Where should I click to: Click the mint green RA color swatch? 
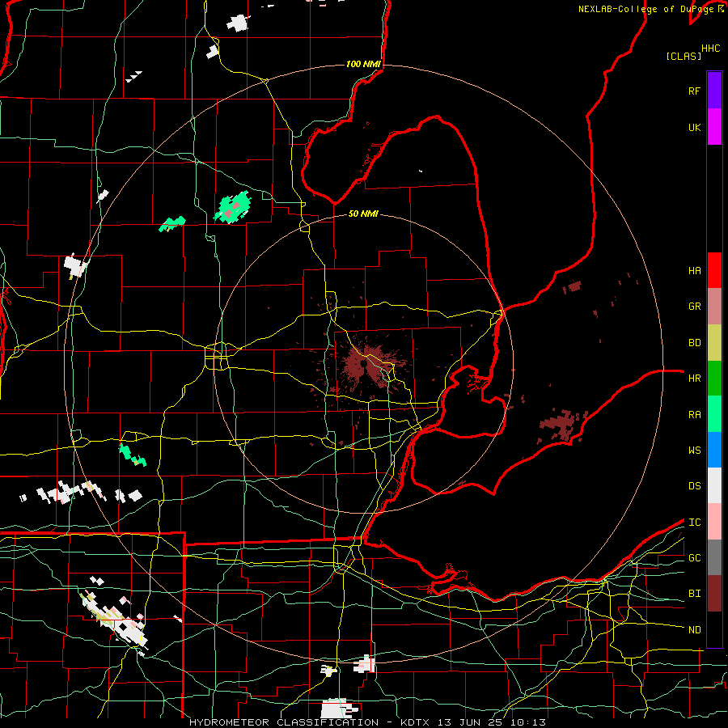pos(714,414)
